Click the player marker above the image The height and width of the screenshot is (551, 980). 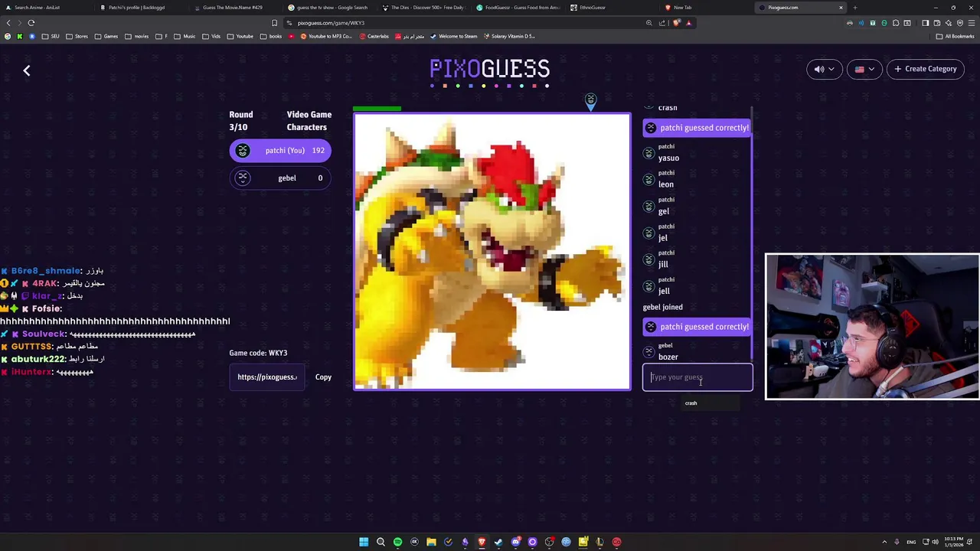590,100
